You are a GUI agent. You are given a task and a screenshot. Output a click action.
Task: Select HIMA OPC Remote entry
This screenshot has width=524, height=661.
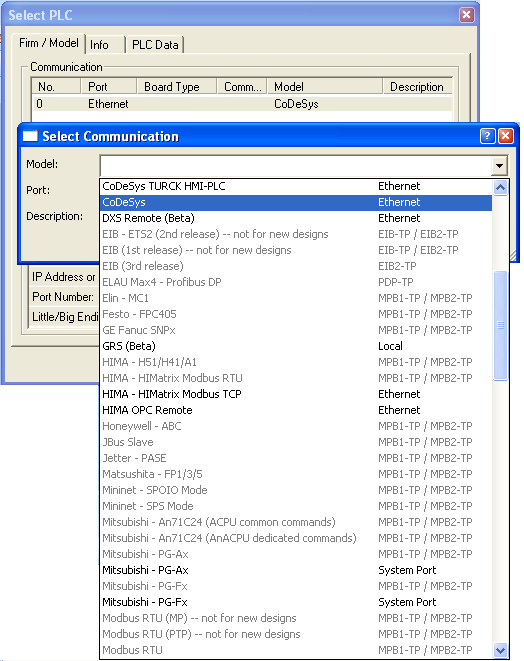click(296, 410)
